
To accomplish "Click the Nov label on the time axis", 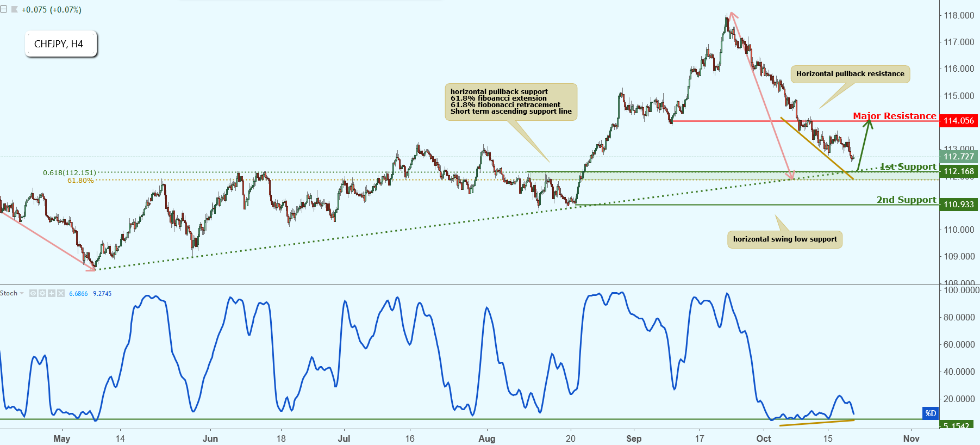I will [912, 438].
